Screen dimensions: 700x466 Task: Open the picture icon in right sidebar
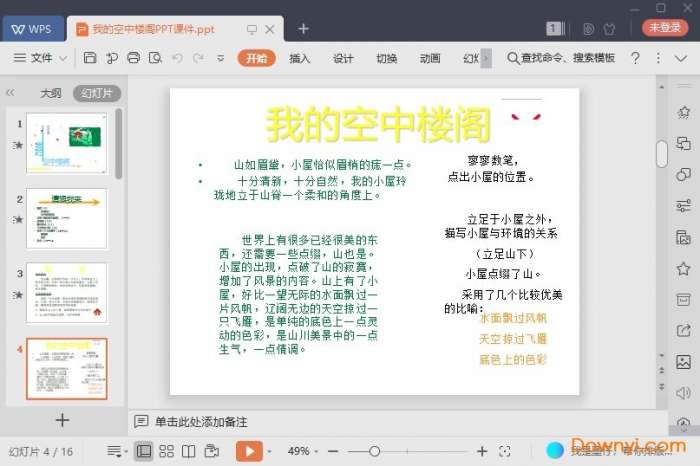click(683, 362)
